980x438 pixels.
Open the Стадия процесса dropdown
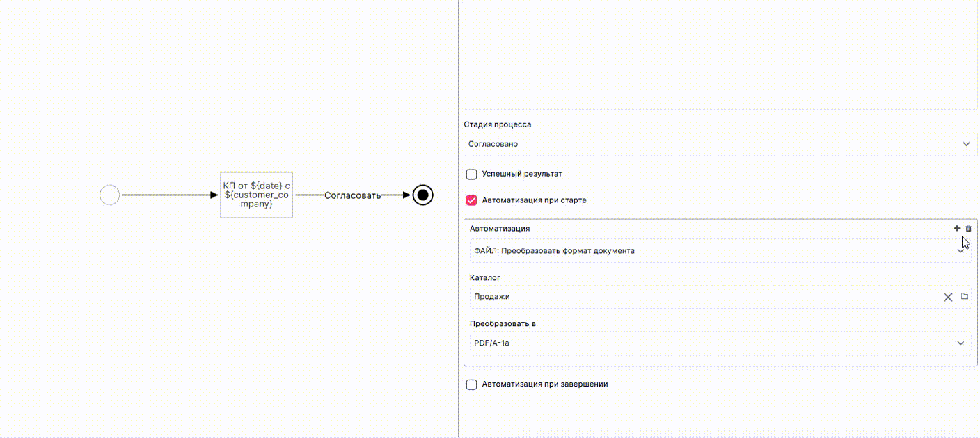pyautogui.click(x=720, y=144)
